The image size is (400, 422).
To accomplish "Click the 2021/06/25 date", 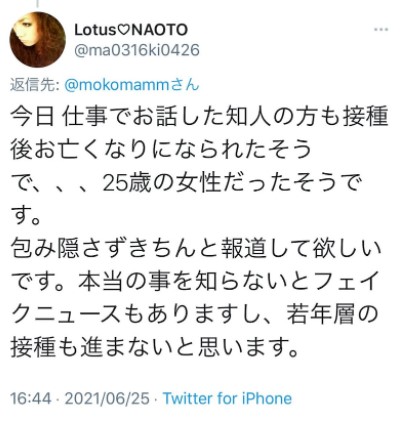I will pos(107,399).
